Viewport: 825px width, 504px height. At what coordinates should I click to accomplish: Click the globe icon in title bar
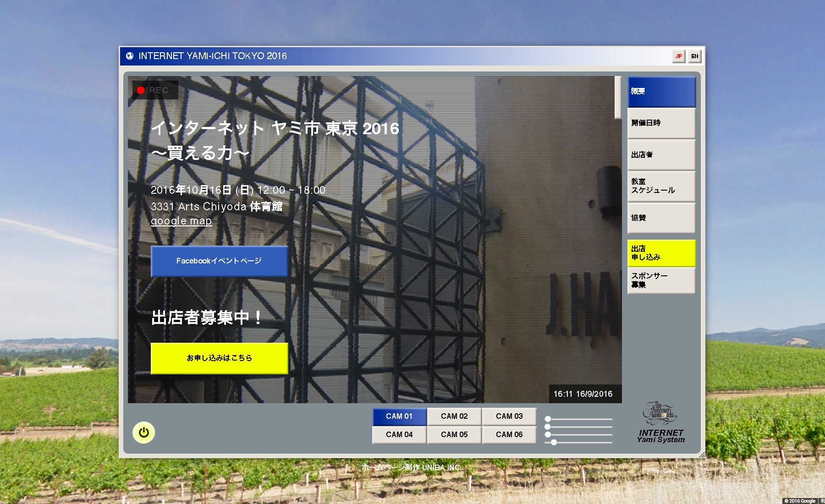[130, 56]
